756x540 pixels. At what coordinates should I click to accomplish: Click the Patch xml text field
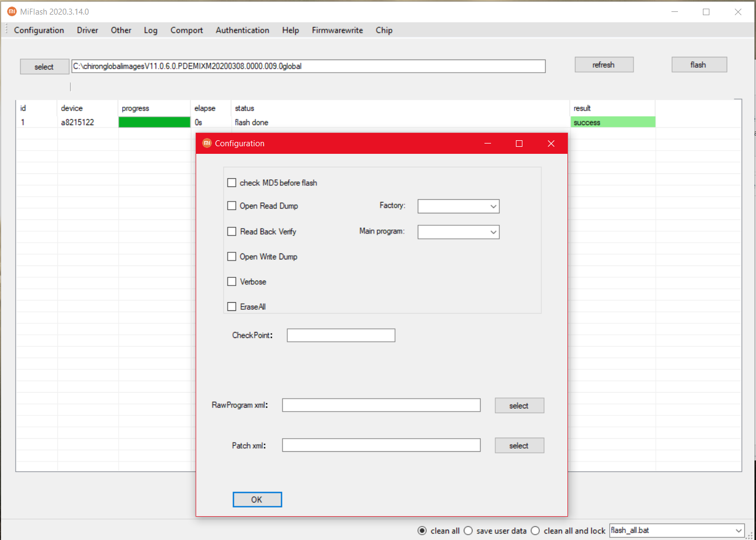point(381,445)
